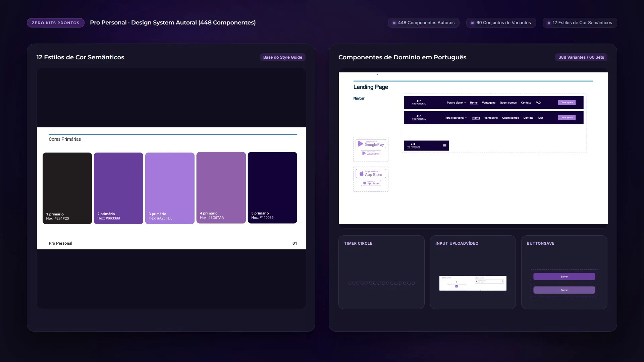Expand the 'Para o aluno' dropdown
Image resolution: width=644 pixels, height=362 pixels.
coord(456,103)
